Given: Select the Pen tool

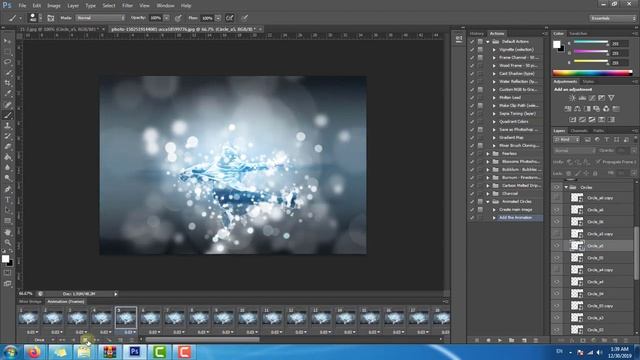Looking at the screenshot, I should [7, 189].
